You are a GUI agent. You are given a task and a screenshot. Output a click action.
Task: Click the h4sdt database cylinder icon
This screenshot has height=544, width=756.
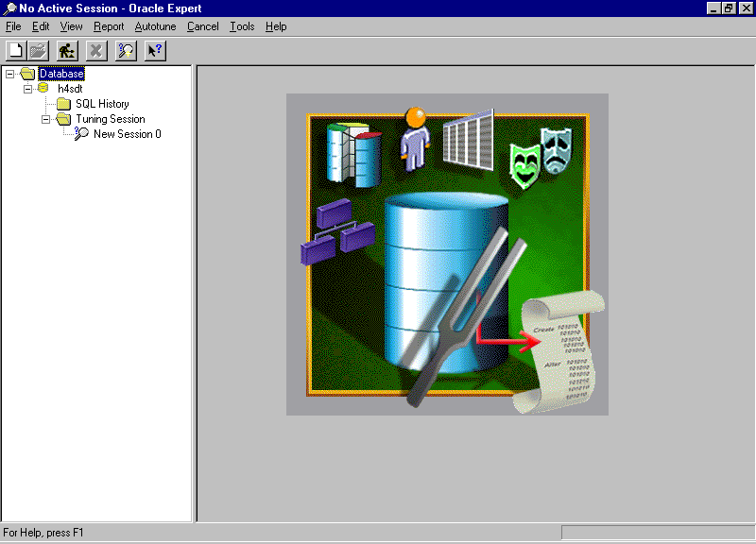point(43,89)
